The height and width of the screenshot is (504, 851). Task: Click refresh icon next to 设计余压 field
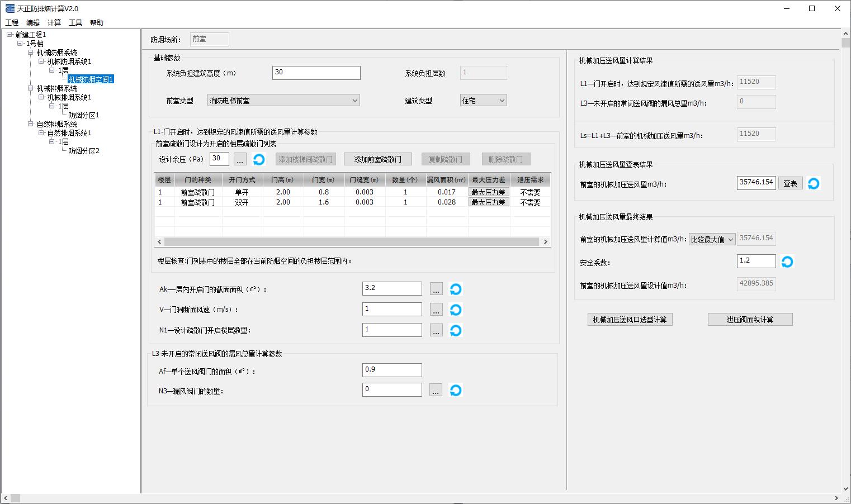click(x=258, y=160)
